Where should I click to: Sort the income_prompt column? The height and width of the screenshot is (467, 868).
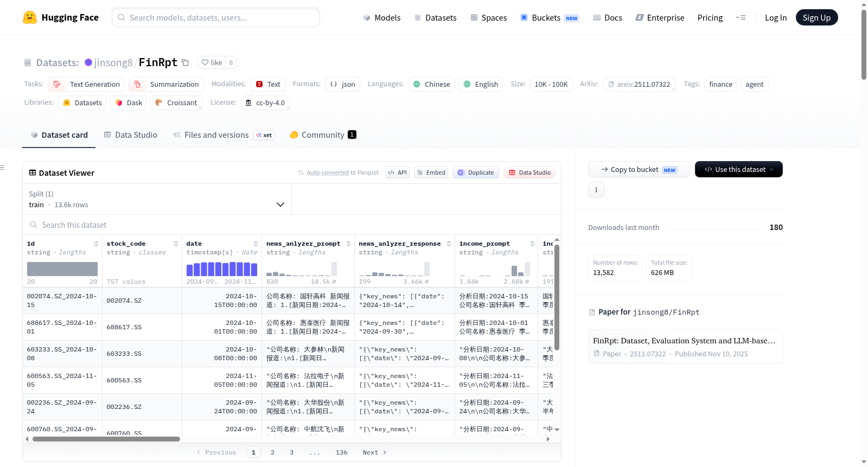[x=532, y=244]
